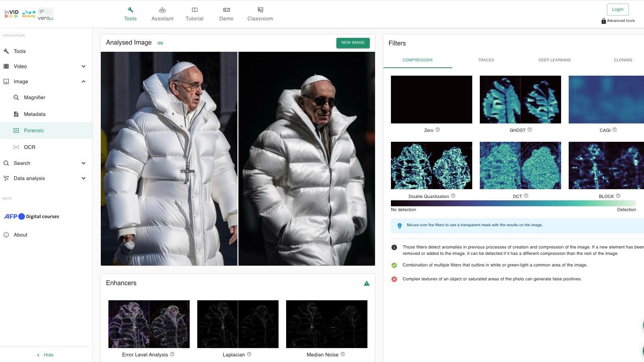Image resolution: width=644 pixels, height=362 pixels.
Task: Click help icon beside Error Level Analysis
Action: point(172,354)
